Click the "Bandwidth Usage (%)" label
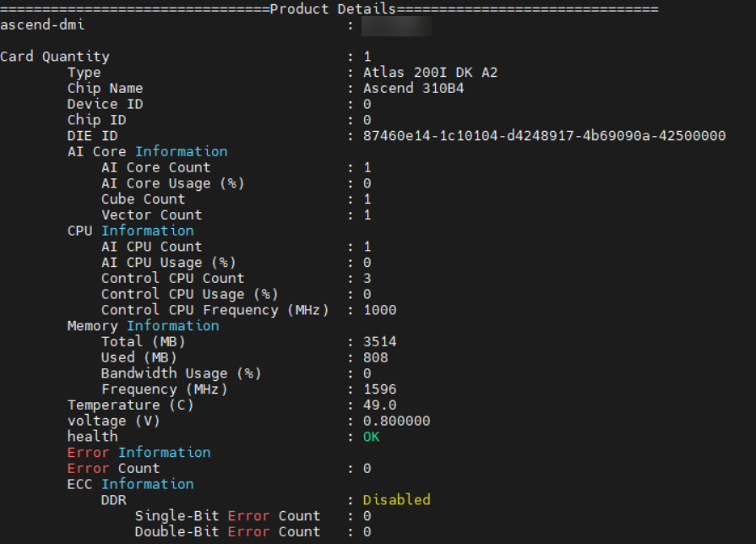This screenshot has height=544, width=756. point(182,373)
